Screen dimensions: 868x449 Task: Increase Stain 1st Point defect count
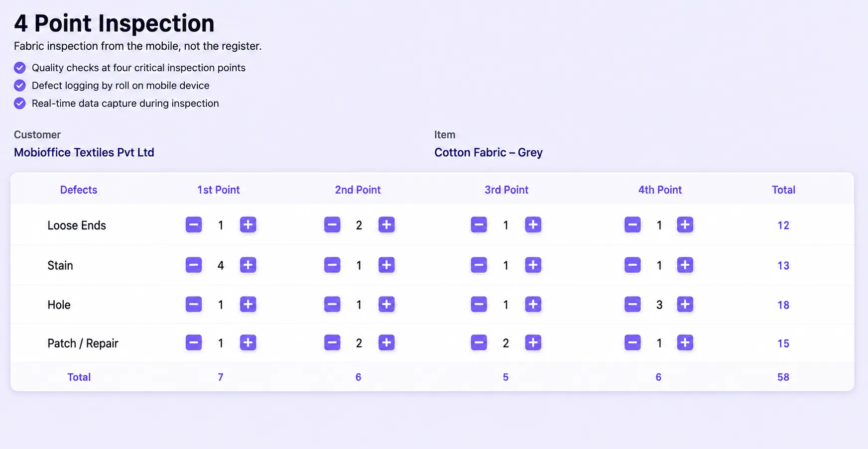point(248,265)
